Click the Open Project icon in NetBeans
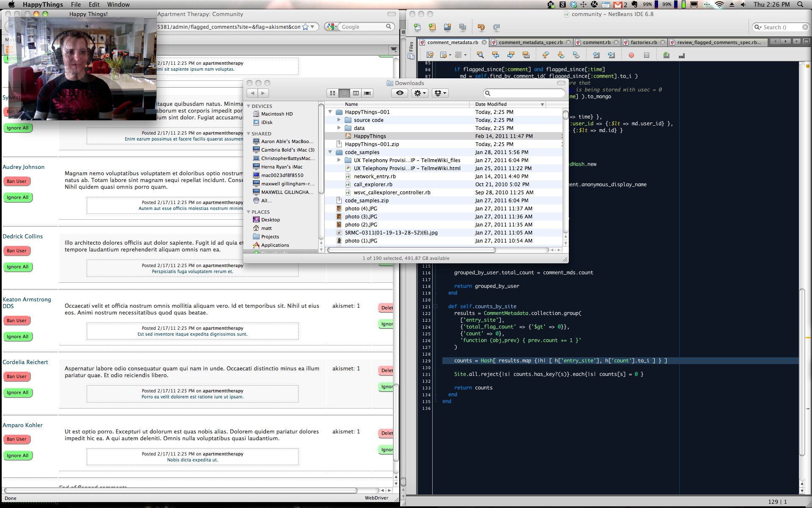 tap(447, 27)
